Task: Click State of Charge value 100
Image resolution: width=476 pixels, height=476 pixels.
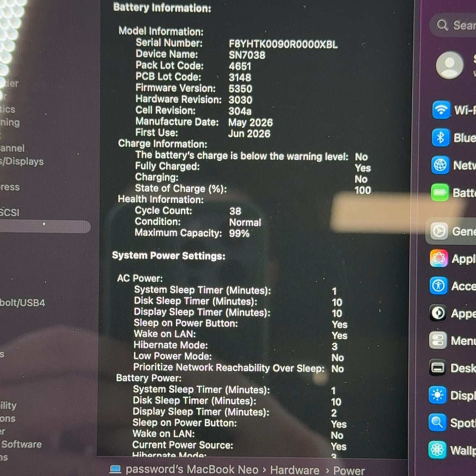Action: pyautogui.click(x=363, y=190)
